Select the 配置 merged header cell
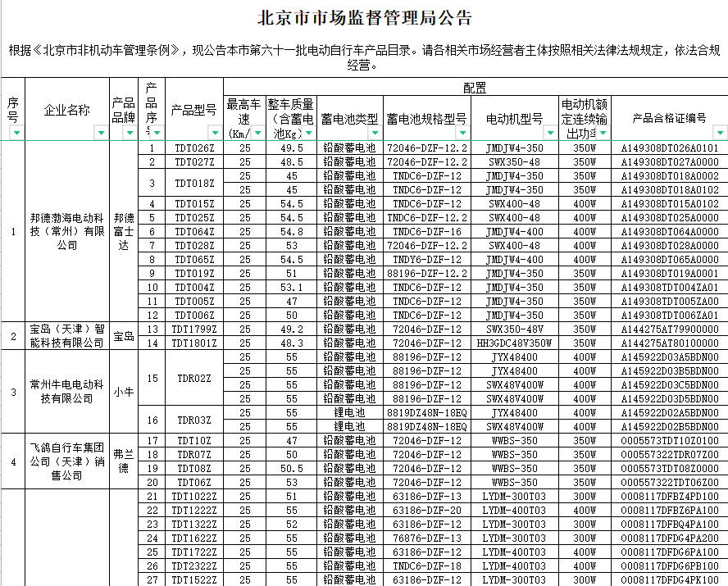Screen dimensions: 728x586 tap(475, 88)
